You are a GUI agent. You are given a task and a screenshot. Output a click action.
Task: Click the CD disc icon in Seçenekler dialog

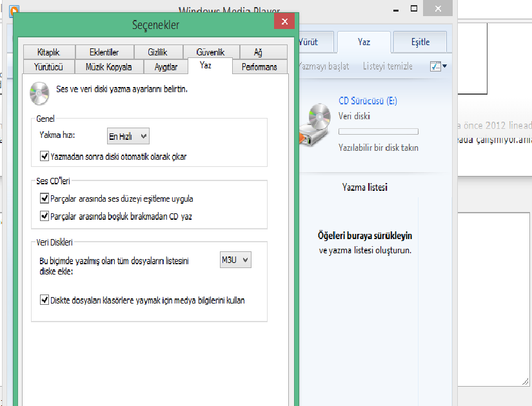point(39,93)
